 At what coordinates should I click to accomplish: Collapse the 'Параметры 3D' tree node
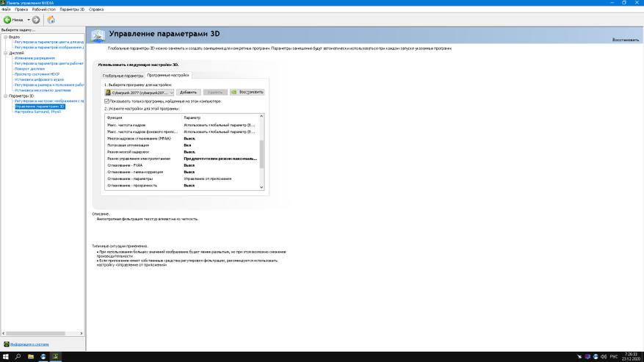(x=5, y=96)
